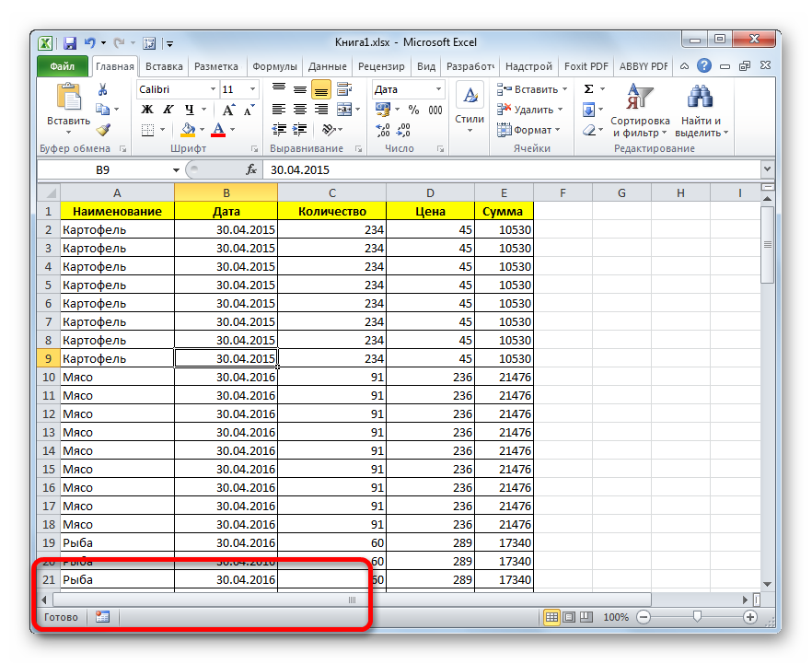Click the Cut scissors icon
Viewport: 812px width, 664px height.
(x=103, y=89)
